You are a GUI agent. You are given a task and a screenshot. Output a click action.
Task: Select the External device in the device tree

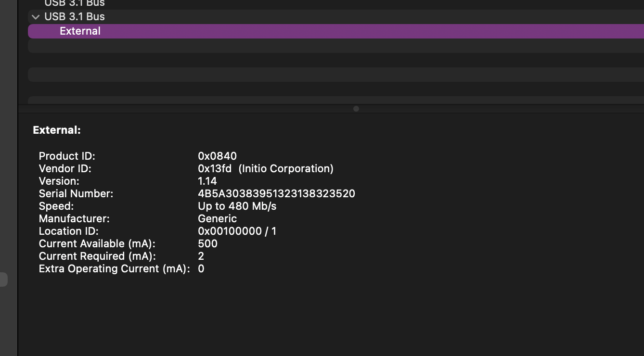80,31
